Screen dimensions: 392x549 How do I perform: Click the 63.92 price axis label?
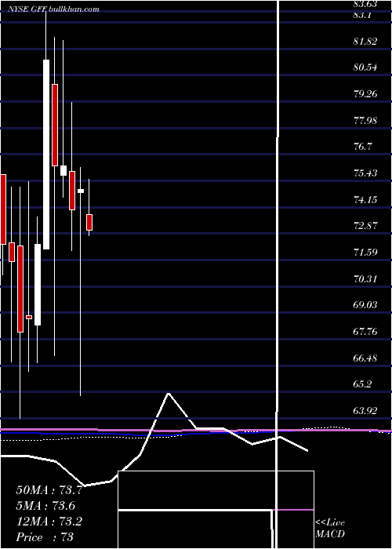pyautogui.click(x=365, y=411)
